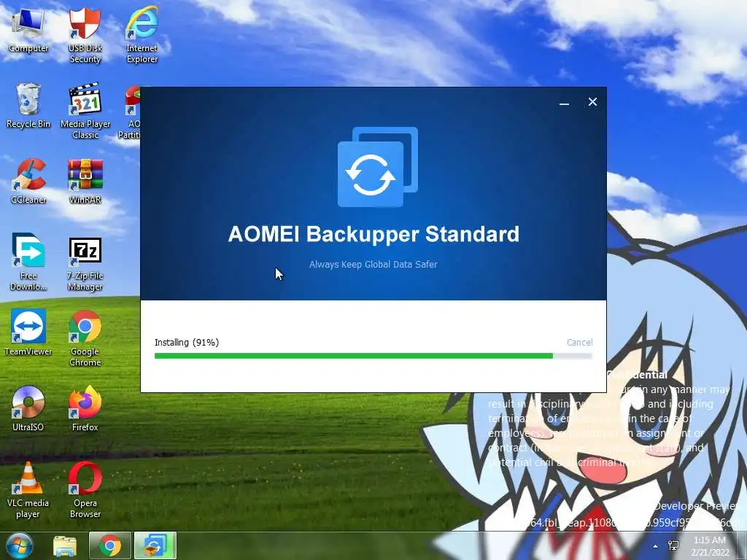
Task: Click the AOMEI Backupper sync logo
Action: click(377, 167)
